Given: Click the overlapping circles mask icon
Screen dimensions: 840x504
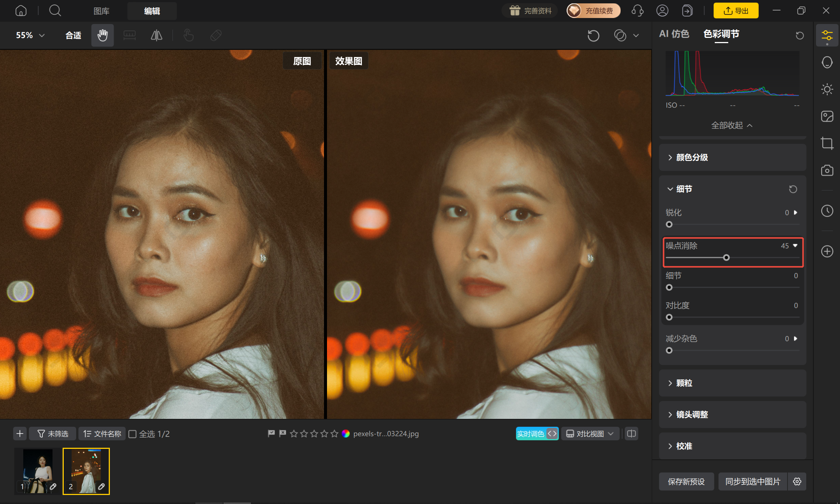Looking at the screenshot, I should [620, 36].
